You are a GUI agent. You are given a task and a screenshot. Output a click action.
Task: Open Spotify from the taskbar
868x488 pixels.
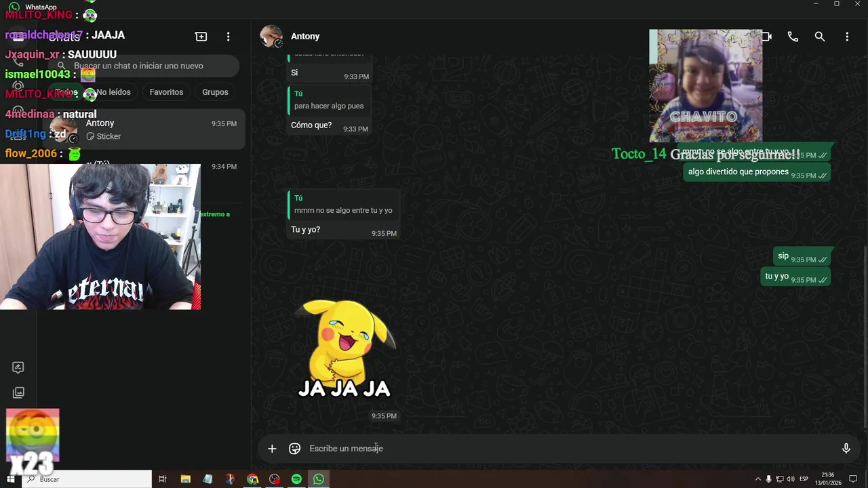pyautogui.click(x=296, y=479)
